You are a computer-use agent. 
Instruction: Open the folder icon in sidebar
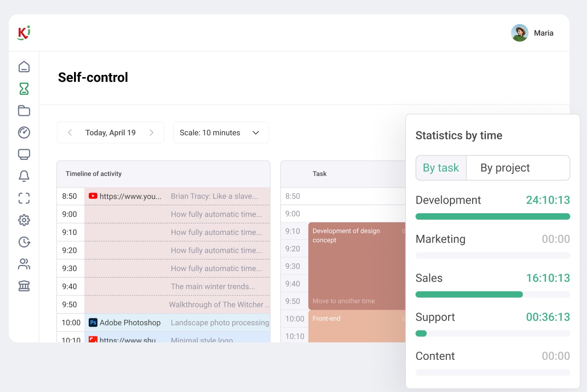(x=24, y=111)
